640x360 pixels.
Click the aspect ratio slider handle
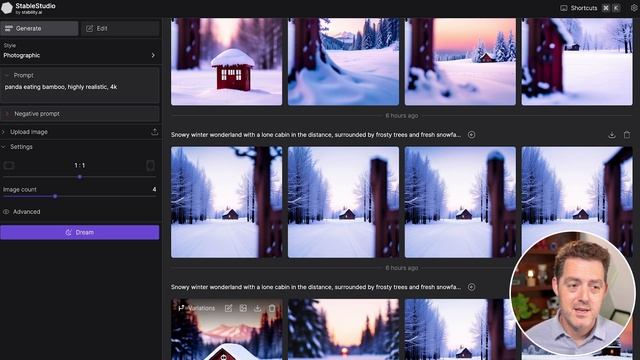click(x=80, y=177)
